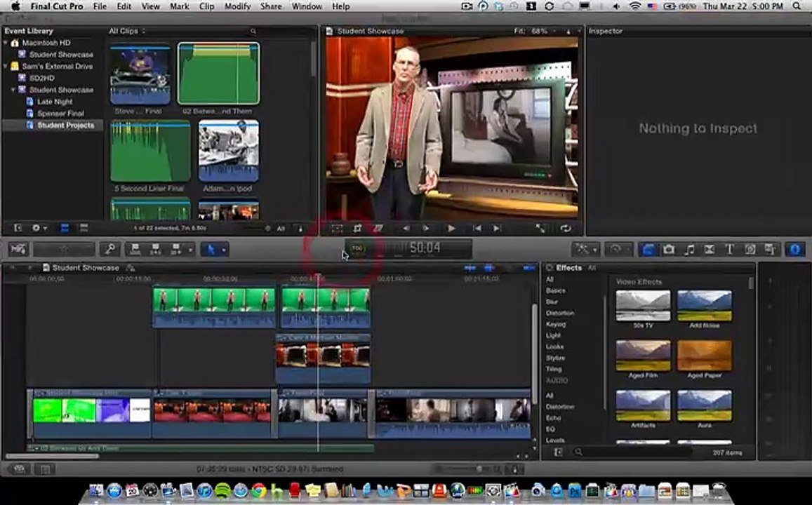Open the Modify menu
Screen dimensions: 812x505
coord(237,6)
